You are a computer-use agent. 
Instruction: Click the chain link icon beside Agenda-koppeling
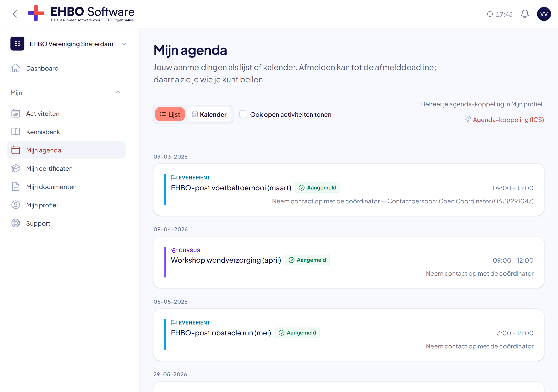pos(467,120)
